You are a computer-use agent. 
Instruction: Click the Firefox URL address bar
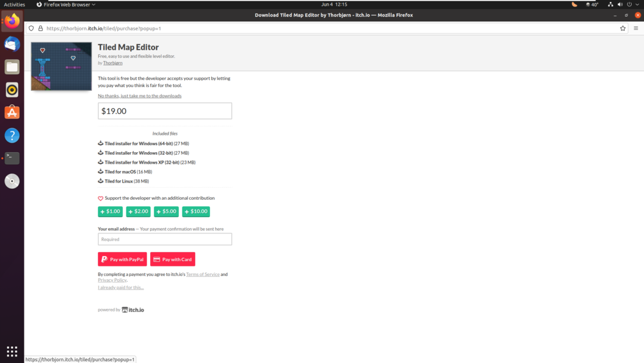coord(328,28)
